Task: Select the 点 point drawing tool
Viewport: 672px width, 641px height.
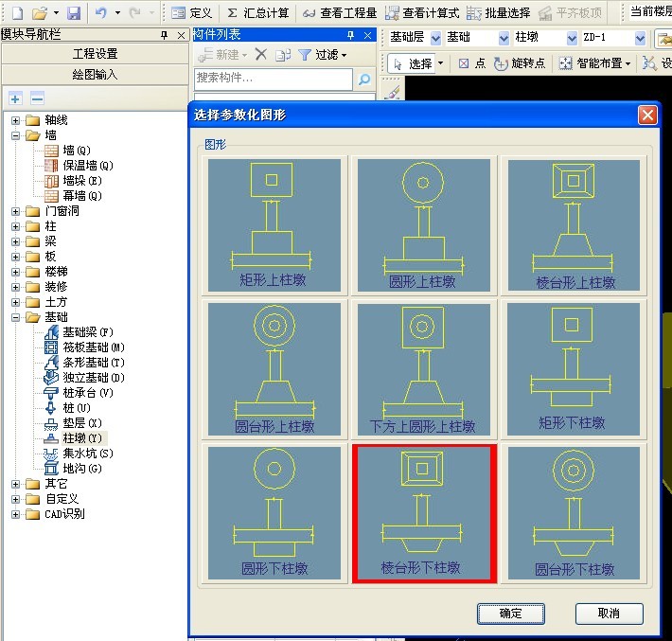Action: pyautogui.click(x=471, y=63)
